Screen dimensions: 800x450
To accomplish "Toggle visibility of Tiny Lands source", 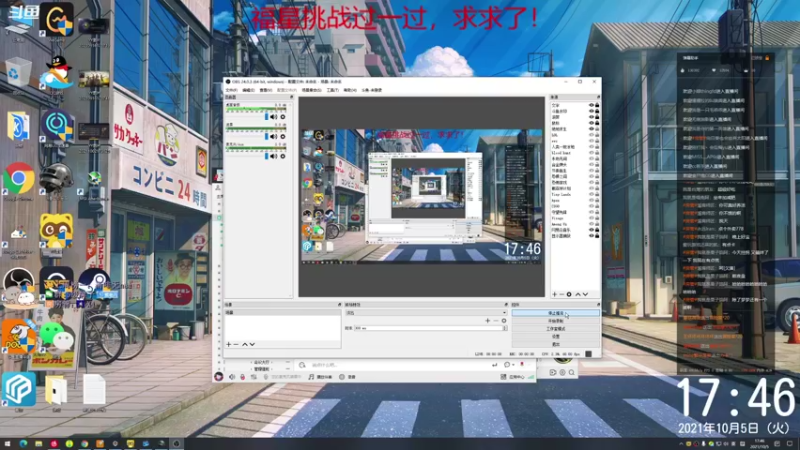I will pos(591,194).
